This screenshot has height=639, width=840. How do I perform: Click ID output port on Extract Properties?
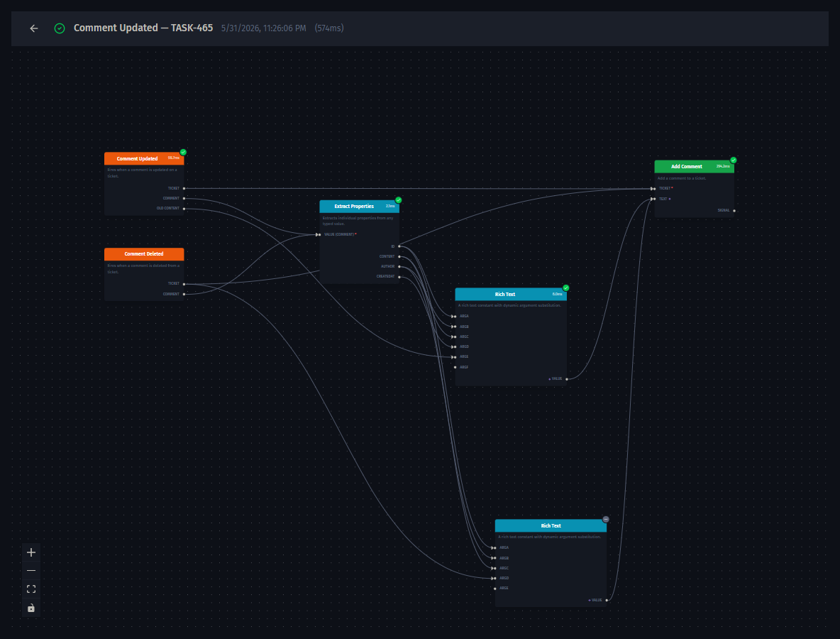[399, 246]
